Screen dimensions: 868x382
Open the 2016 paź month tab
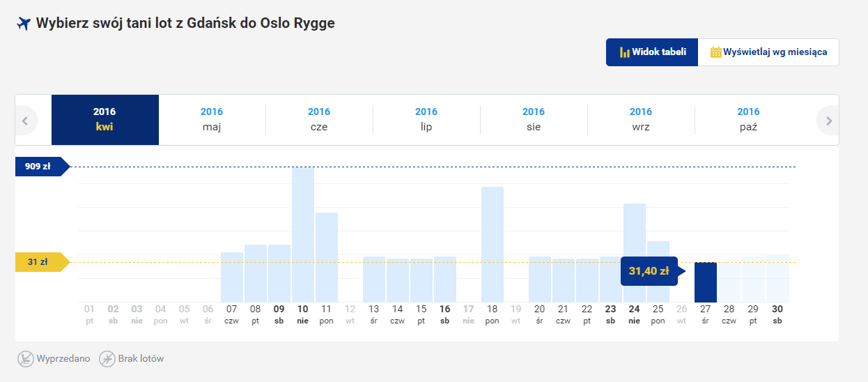pos(748,120)
